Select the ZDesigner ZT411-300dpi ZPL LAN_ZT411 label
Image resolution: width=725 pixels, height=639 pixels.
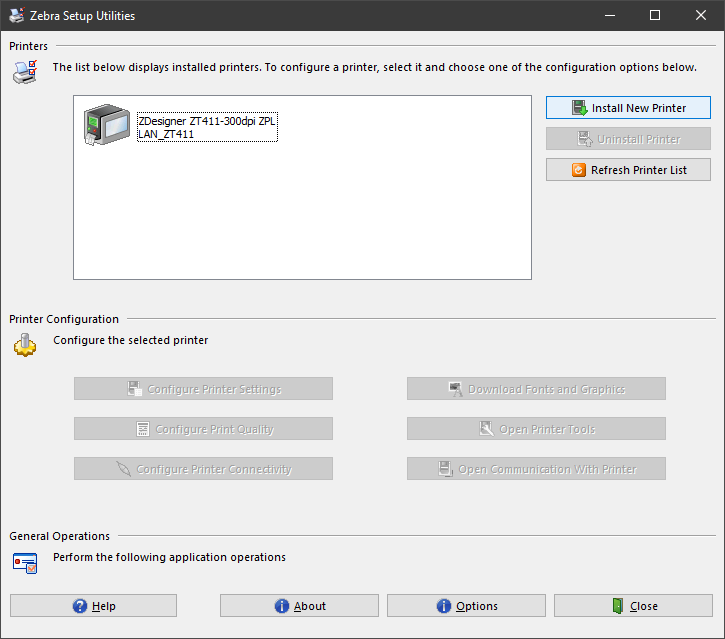(x=207, y=127)
